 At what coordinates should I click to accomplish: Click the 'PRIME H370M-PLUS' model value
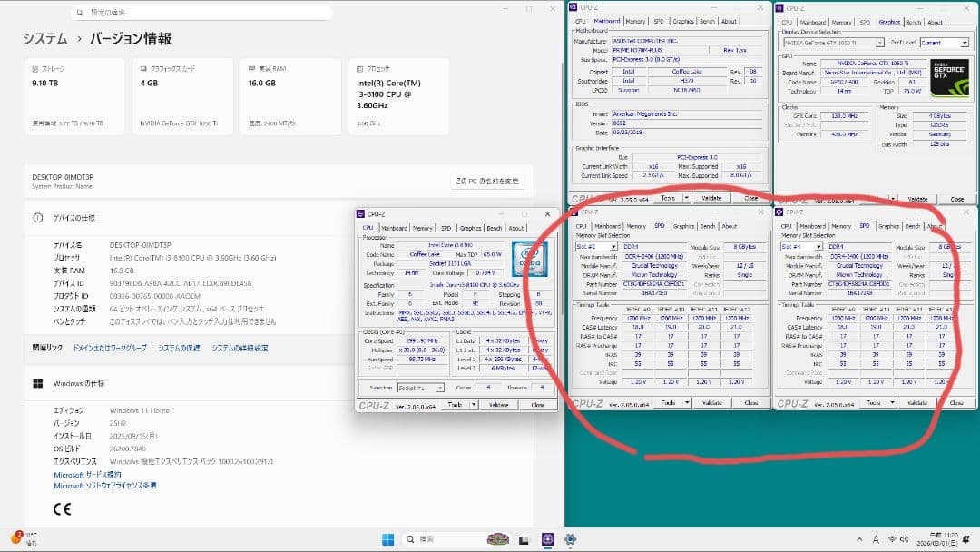pos(660,50)
